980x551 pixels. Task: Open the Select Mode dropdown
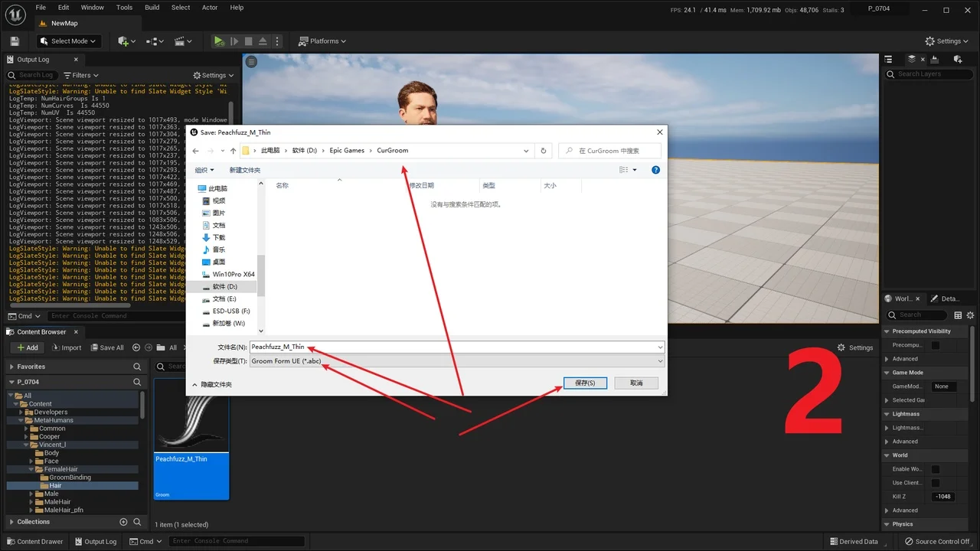pos(69,41)
